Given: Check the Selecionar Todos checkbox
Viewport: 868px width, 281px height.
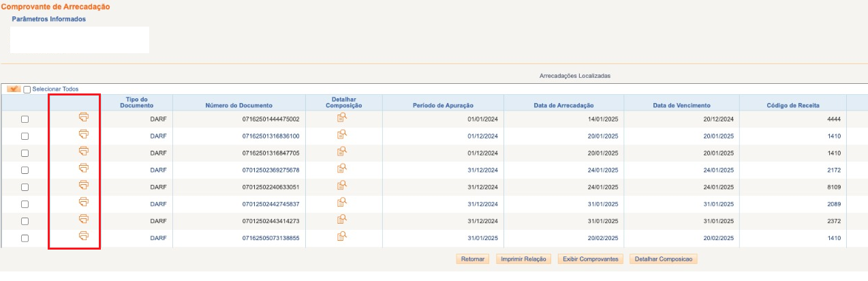Looking at the screenshot, I should click(x=27, y=89).
